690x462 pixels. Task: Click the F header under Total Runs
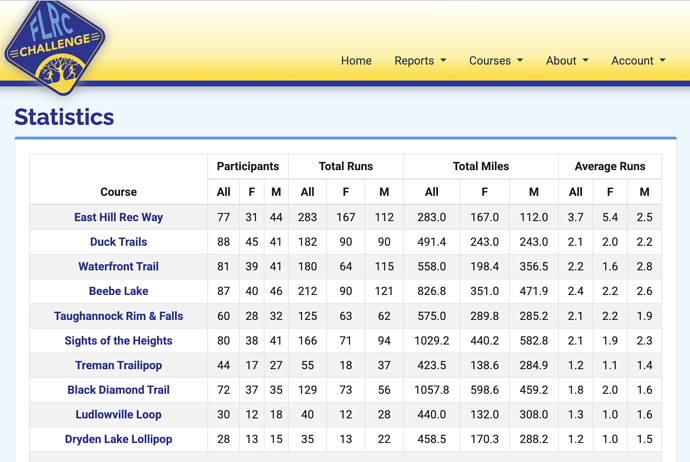[x=346, y=192]
